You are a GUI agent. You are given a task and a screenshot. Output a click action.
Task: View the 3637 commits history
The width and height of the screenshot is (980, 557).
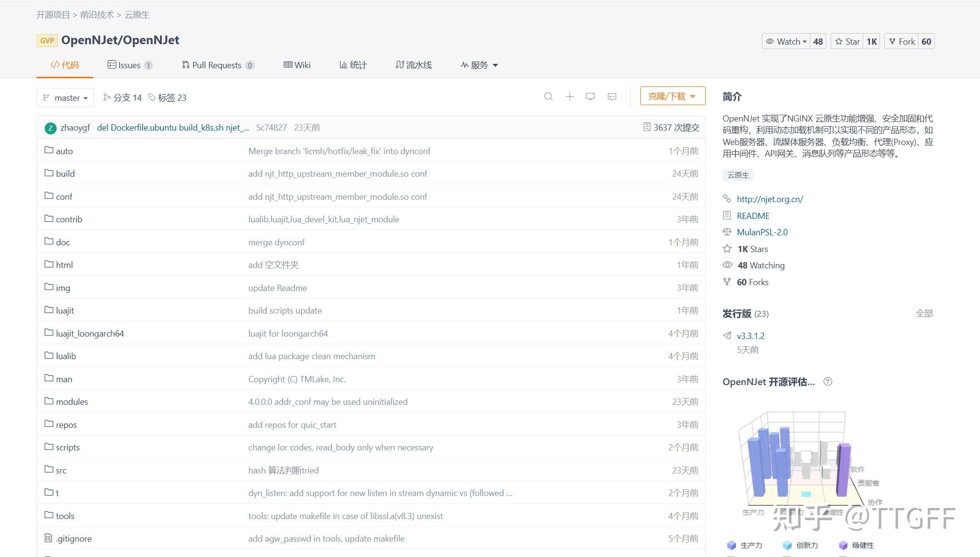tap(671, 127)
